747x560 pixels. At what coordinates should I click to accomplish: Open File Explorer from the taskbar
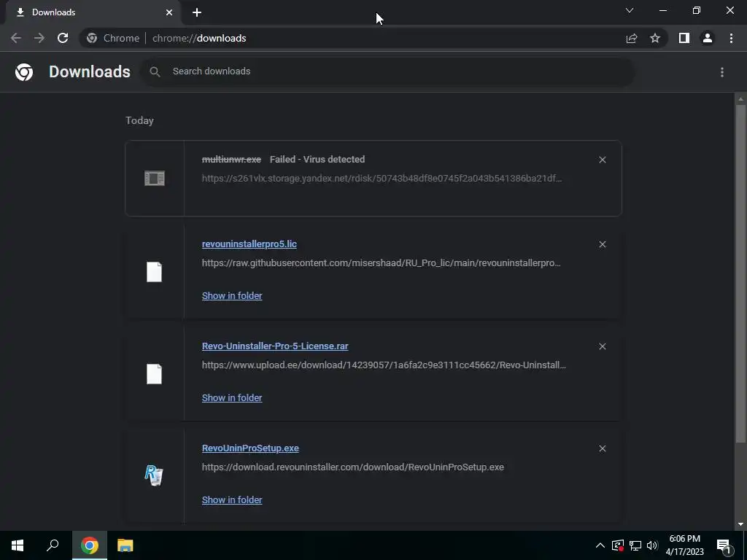tap(125, 545)
